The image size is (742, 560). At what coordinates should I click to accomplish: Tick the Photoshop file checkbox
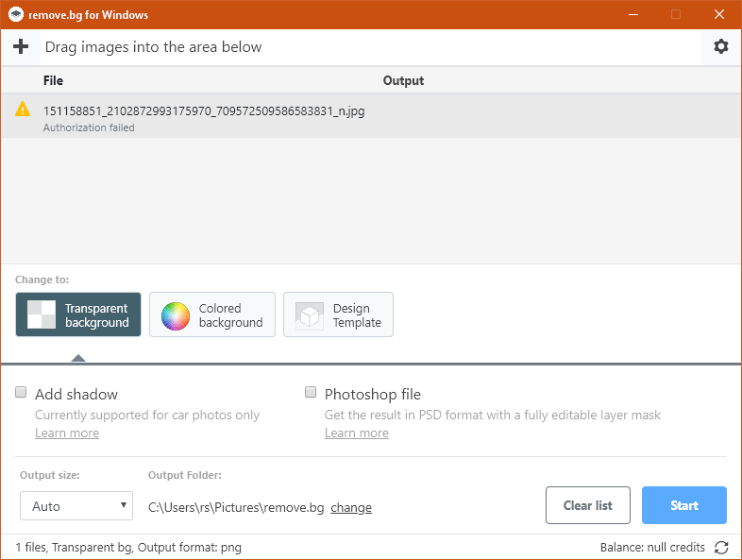click(x=311, y=393)
